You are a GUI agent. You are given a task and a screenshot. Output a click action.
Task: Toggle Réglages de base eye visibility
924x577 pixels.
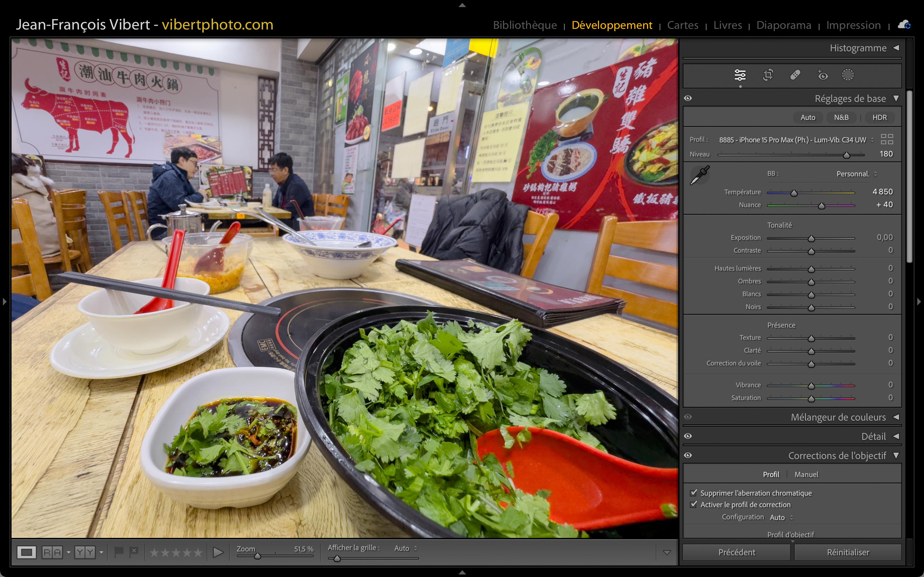pyautogui.click(x=688, y=98)
